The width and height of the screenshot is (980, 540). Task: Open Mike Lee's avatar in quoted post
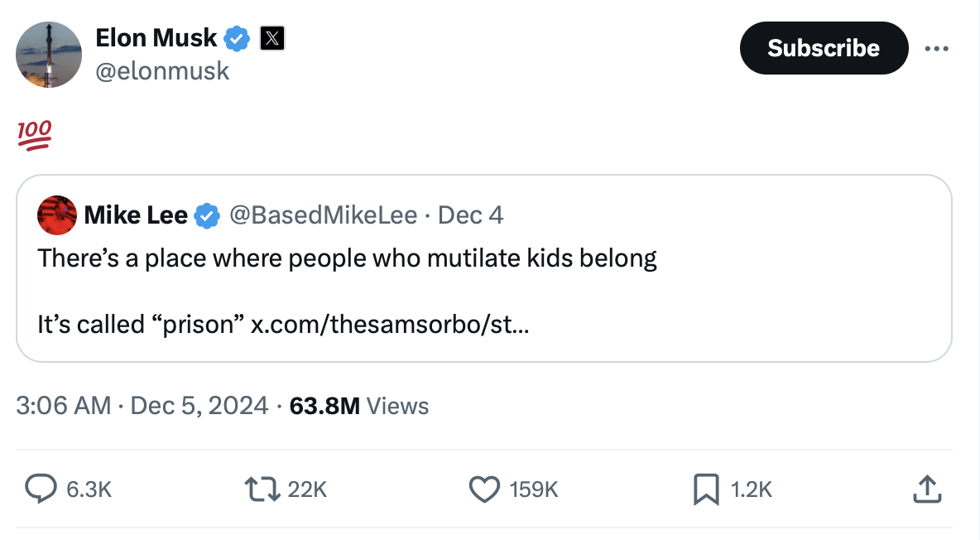point(57,215)
